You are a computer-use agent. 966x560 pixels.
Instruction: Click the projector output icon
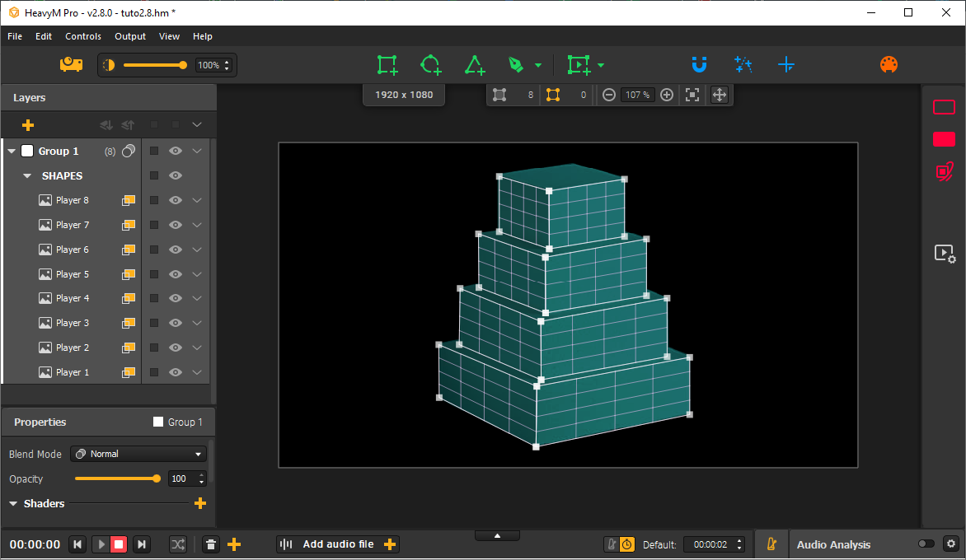click(x=72, y=64)
